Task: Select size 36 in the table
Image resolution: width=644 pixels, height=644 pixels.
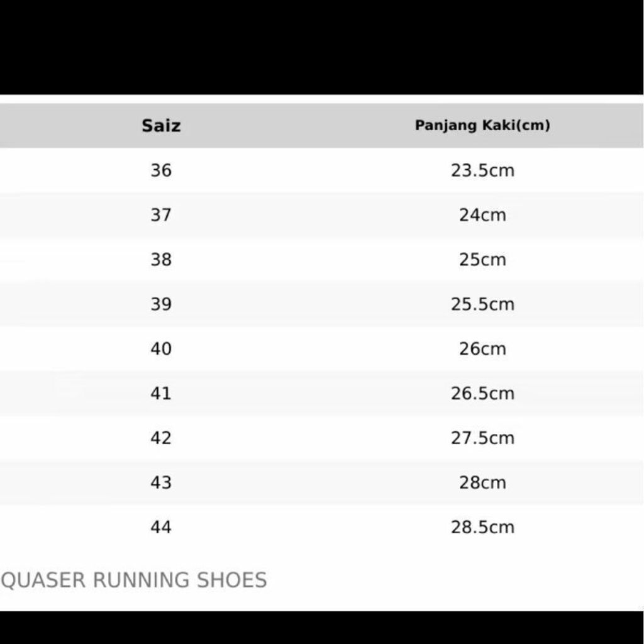Action: (x=161, y=170)
